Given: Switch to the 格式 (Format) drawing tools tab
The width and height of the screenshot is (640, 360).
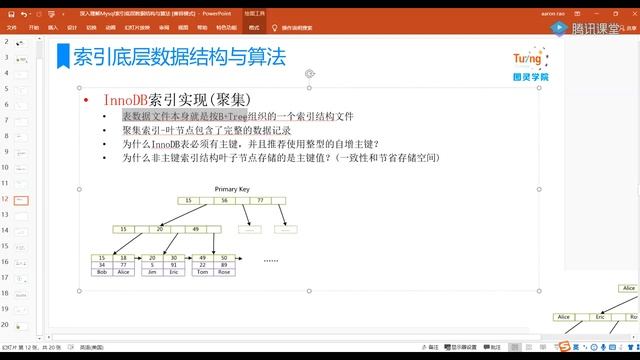Looking at the screenshot, I should [x=254, y=28].
